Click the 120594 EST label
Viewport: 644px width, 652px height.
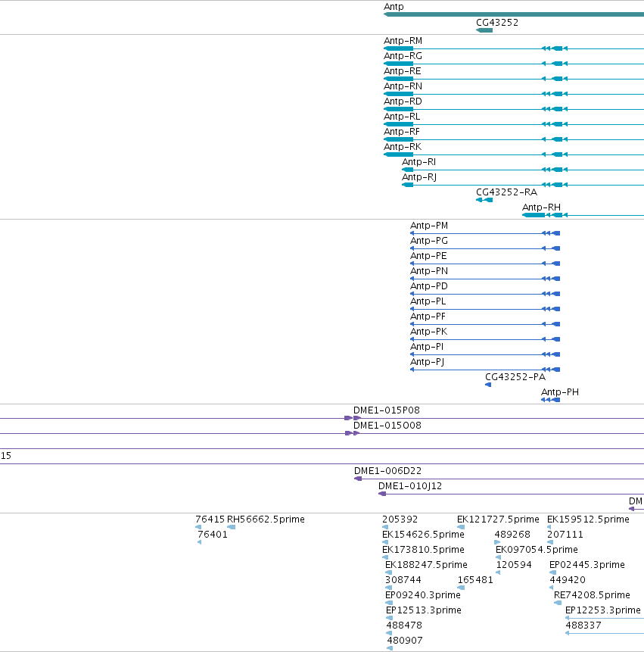[x=514, y=565]
